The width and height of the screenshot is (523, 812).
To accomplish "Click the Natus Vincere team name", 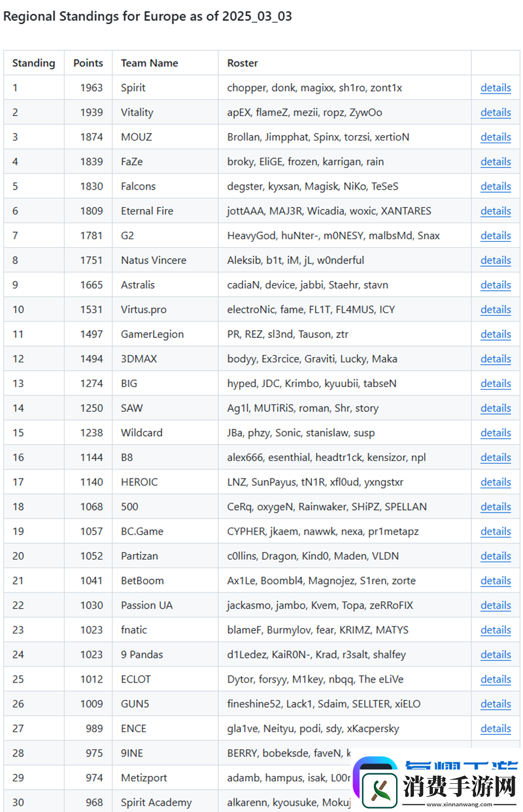I will click(154, 260).
